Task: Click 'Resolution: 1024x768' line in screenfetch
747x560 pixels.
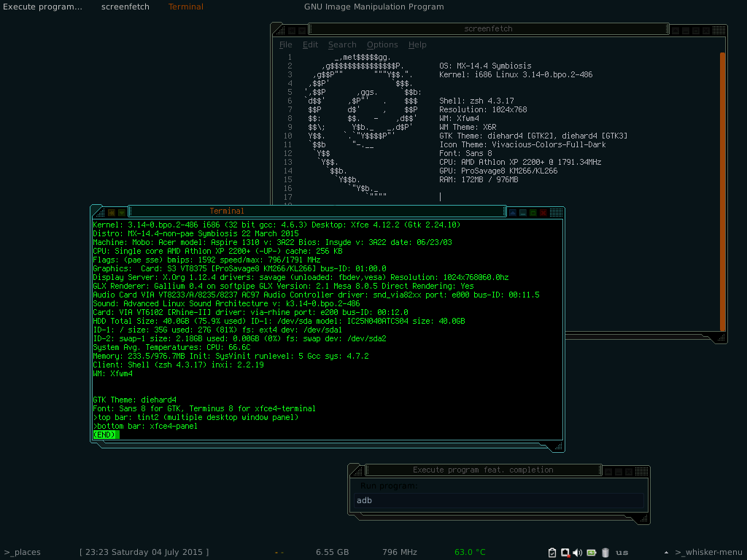Action: tap(483, 109)
